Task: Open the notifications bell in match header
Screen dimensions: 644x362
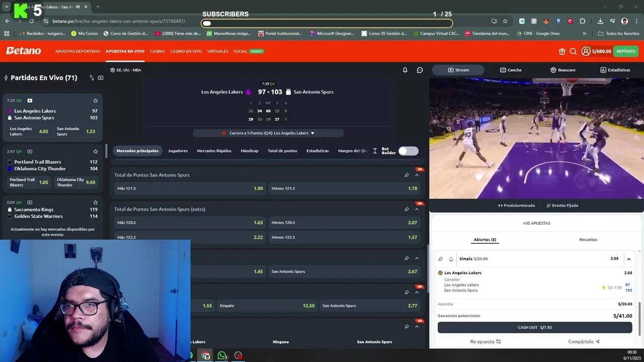Action: click(x=405, y=70)
